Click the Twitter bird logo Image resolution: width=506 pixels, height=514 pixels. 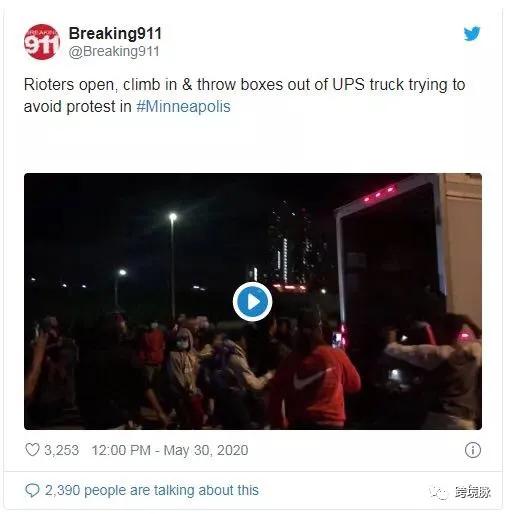[x=472, y=33]
